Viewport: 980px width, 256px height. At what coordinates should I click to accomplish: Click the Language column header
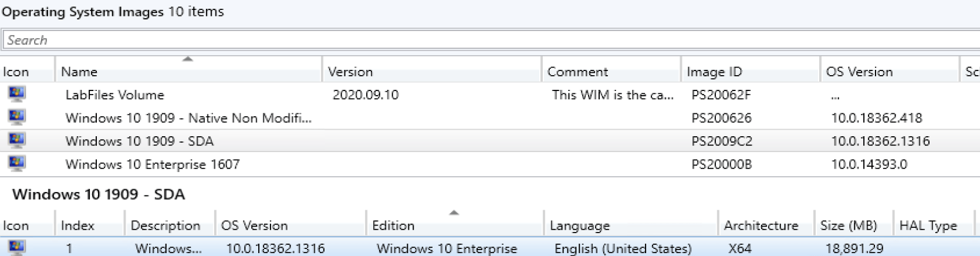click(579, 225)
